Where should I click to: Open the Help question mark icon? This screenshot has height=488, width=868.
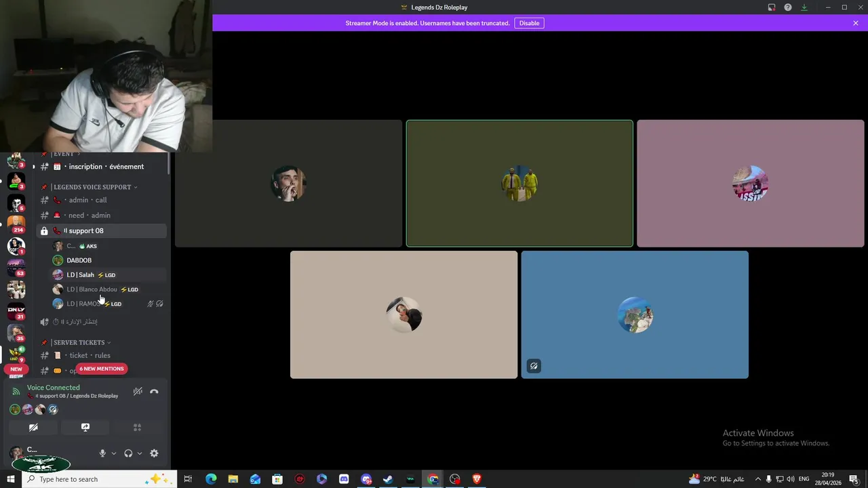tap(788, 7)
